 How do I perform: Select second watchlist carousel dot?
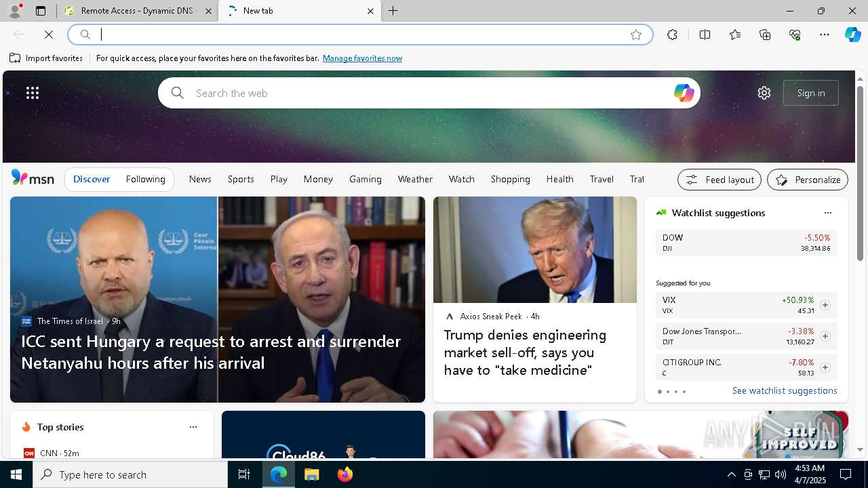(x=668, y=392)
